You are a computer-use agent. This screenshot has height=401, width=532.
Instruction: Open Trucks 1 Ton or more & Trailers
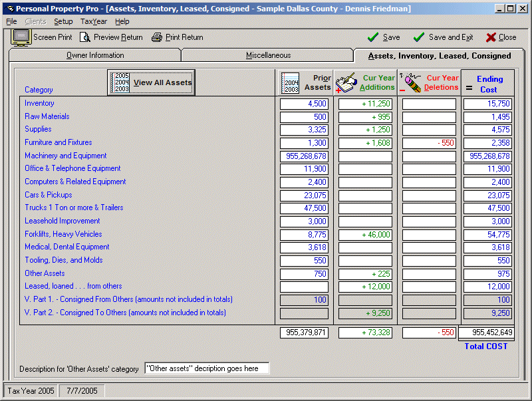coord(74,207)
